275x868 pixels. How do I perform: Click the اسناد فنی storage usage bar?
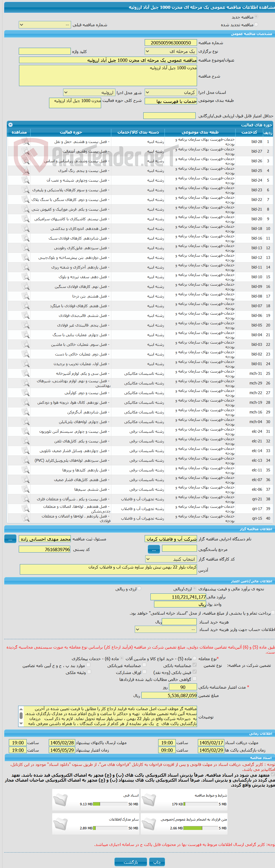tap(110, 804)
